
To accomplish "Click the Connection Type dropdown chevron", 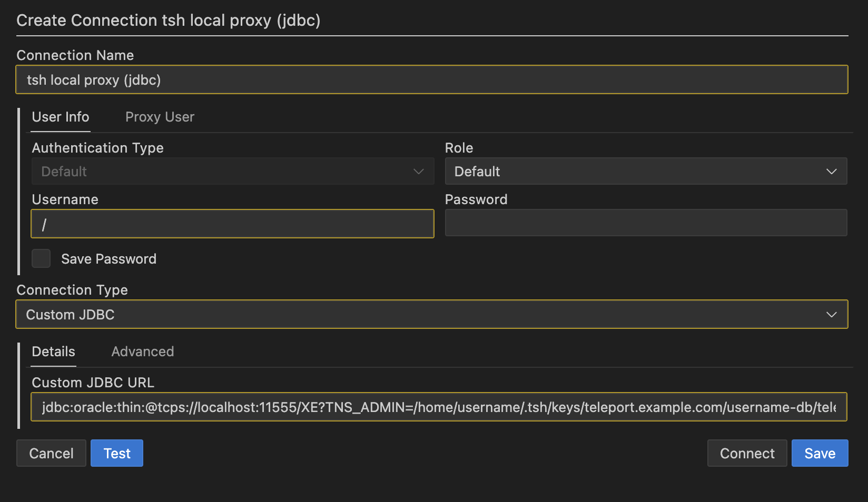I will 832,314.
